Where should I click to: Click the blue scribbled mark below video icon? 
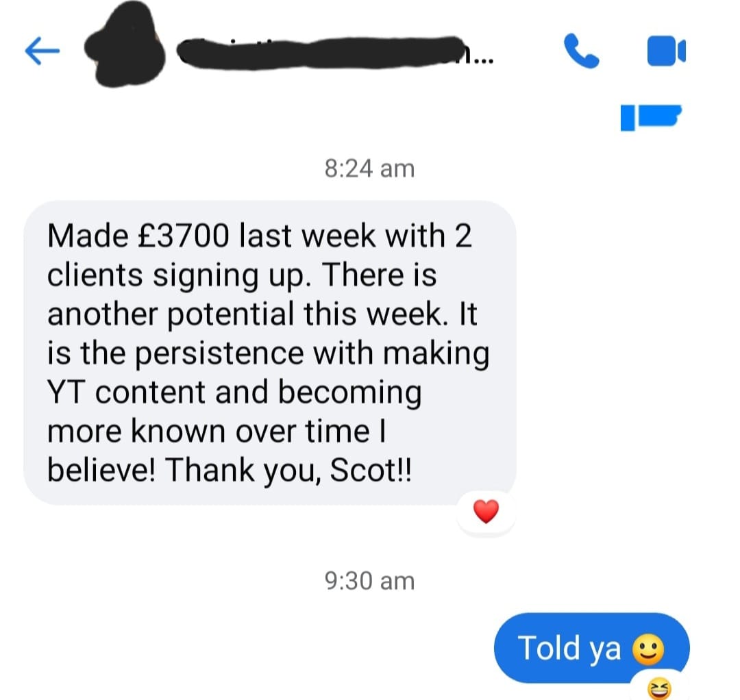[x=651, y=116]
